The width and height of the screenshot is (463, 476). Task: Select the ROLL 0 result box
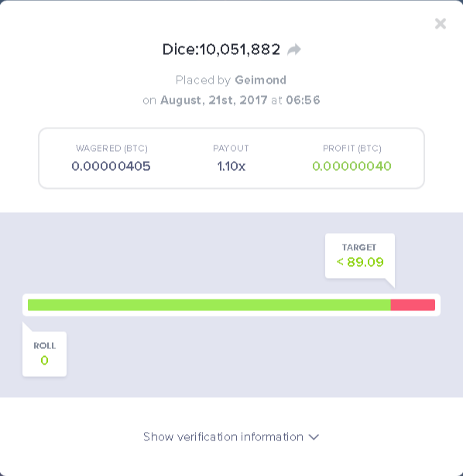click(x=44, y=354)
